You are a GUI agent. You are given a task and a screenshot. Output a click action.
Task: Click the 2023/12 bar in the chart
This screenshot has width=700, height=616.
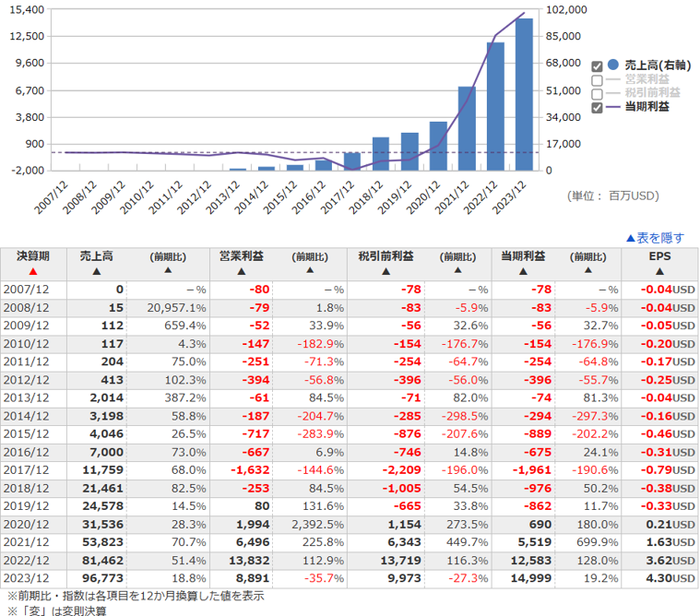(524, 94)
